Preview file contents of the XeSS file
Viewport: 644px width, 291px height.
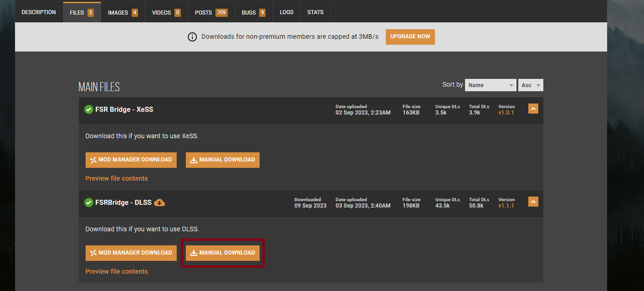pyautogui.click(x=117, y=178)
